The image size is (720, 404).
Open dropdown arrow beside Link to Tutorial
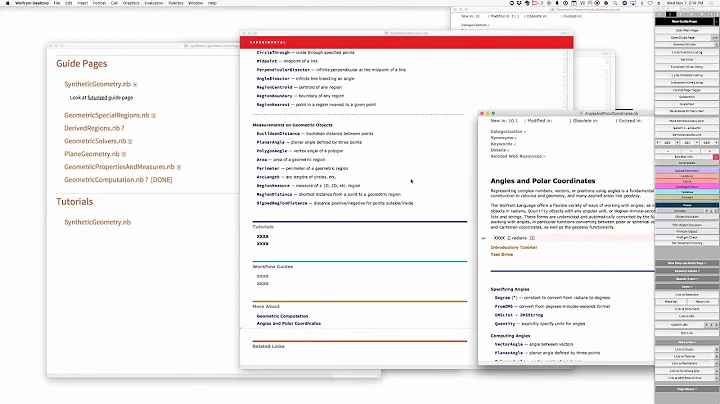716,356
